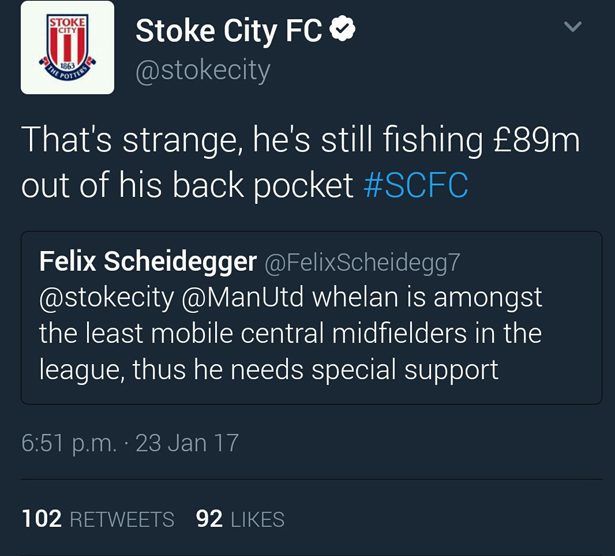Viewport: 615px width, 556px height.
Task: Open the Stoke City FC display name
Action: coord(229,32)
